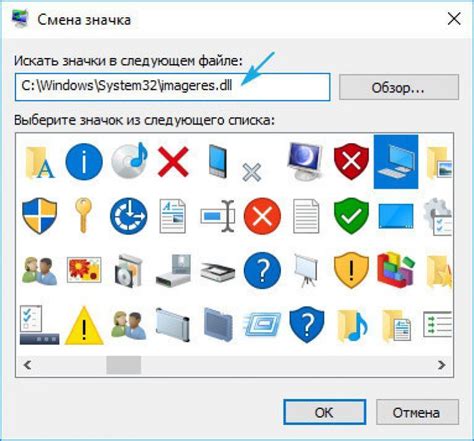Image resolution: width=474 pixels, height=441 pixels.
Task: Pick the blue information circle icon
Action: pos(84,162)
